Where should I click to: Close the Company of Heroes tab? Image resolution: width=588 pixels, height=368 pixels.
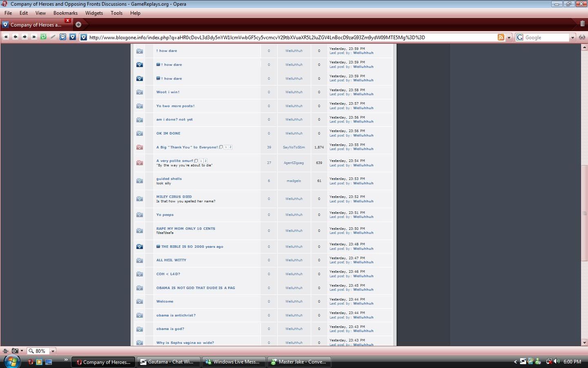pos(68,20)
